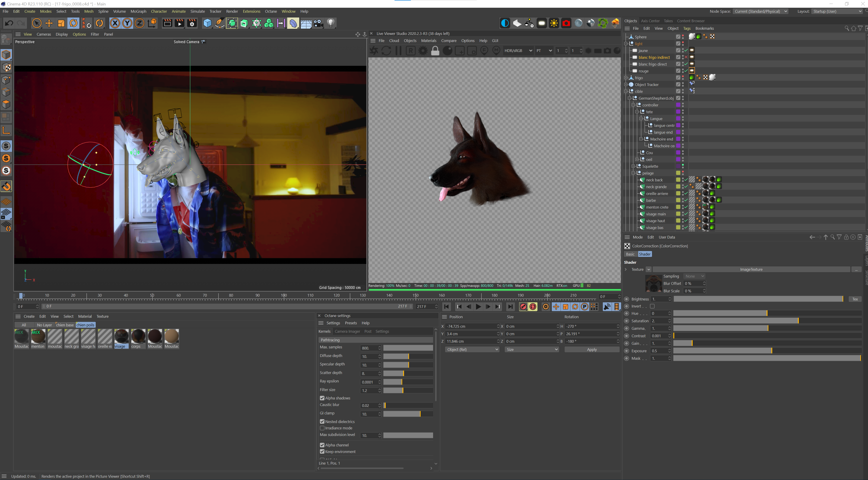Enable the Irradiance mode checkbox
This screenshot has width=868, height=480.
coord(322,428)
